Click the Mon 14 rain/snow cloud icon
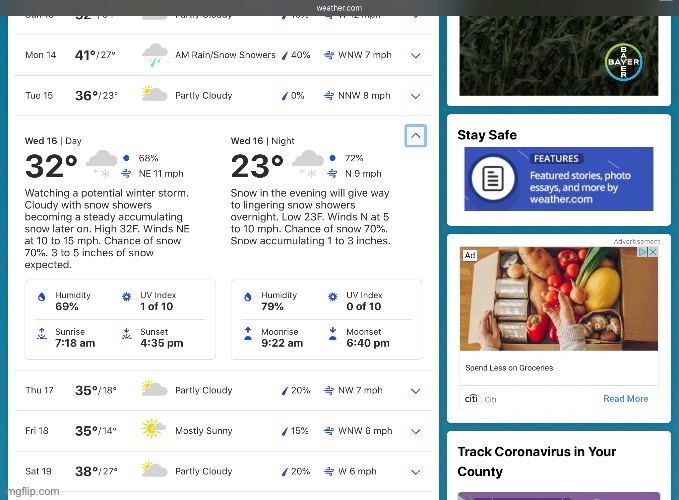 pyautogui.click(x=155, y=55)
